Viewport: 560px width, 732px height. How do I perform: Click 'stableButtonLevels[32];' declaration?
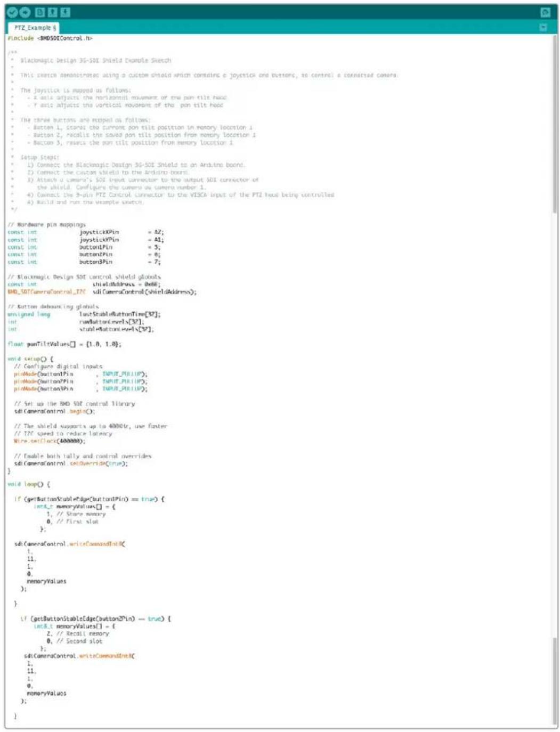117,329
